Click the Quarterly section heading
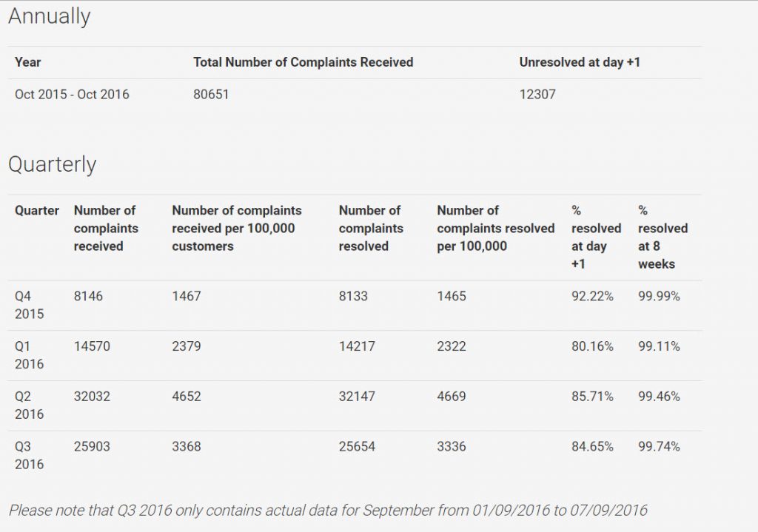758x532 pixels. [x=52, y=164]
